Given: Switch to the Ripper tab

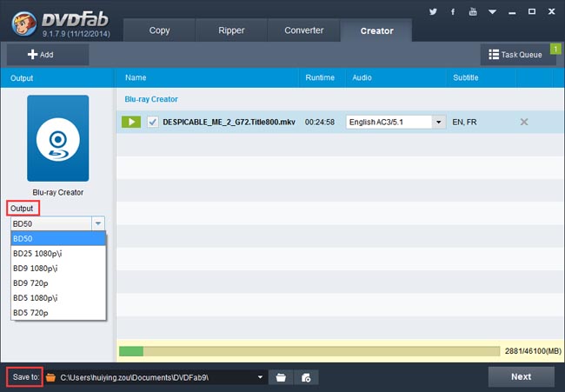Looking at the screenshot, I should click(x=231, y=30).
